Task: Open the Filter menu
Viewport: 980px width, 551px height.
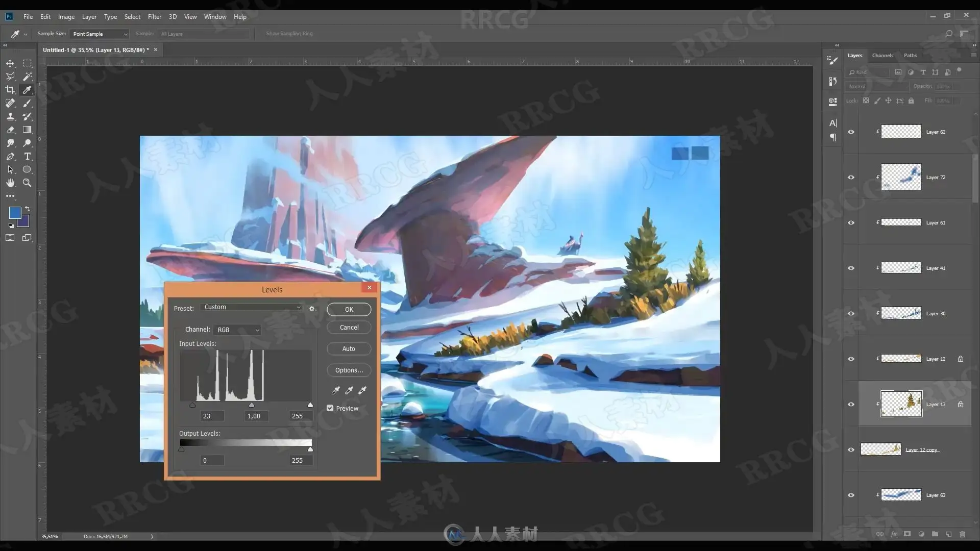Action: point(155,17)
